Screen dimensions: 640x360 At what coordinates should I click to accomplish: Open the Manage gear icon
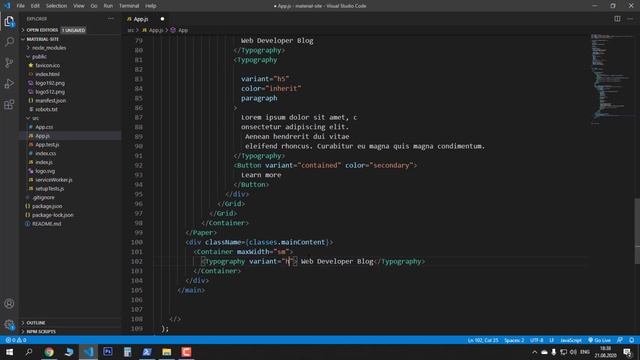coord(9,324)
